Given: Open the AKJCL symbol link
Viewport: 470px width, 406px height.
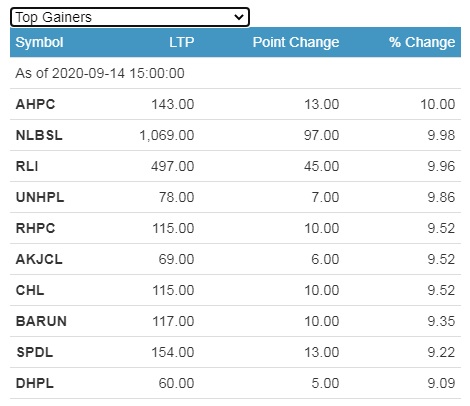Looking at the screenshot, I should coord(39,259).
